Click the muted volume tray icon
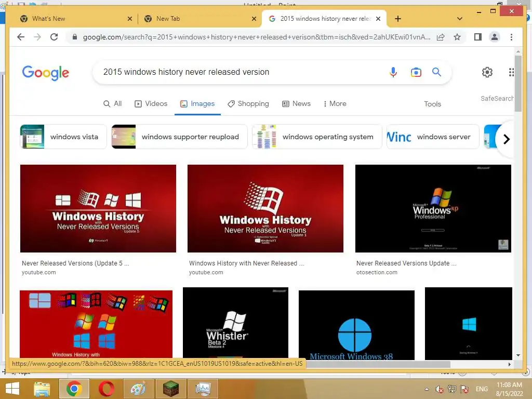Screen dimensions: 532x399 pos(439,389)
